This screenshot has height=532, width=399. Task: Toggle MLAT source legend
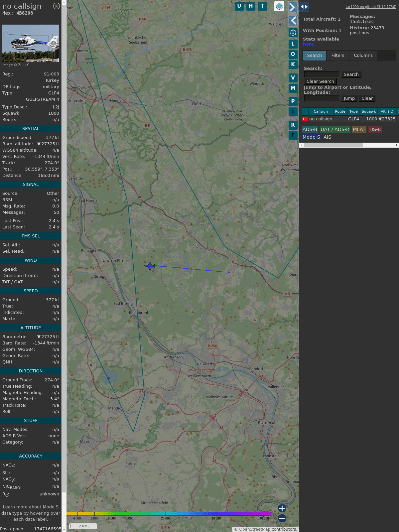(x=359, y=130)
